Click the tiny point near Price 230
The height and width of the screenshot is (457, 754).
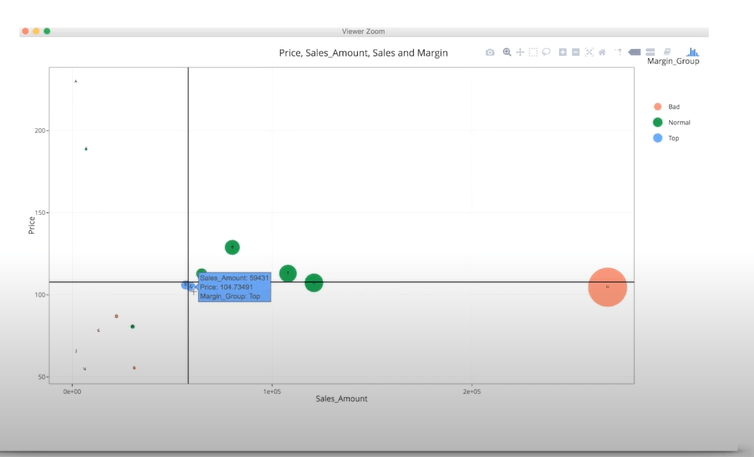click(75, 81)
